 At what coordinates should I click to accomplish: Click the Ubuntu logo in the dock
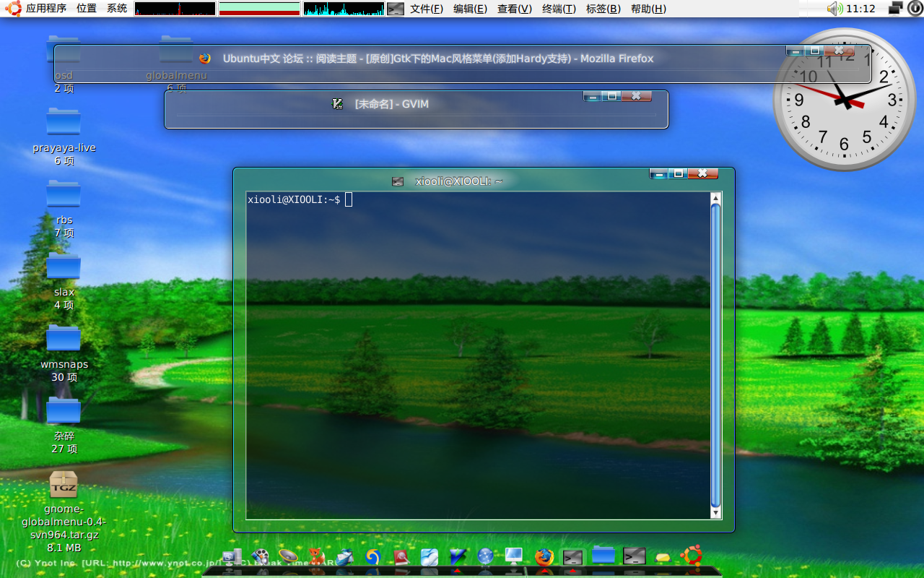(x=692, y=556)
